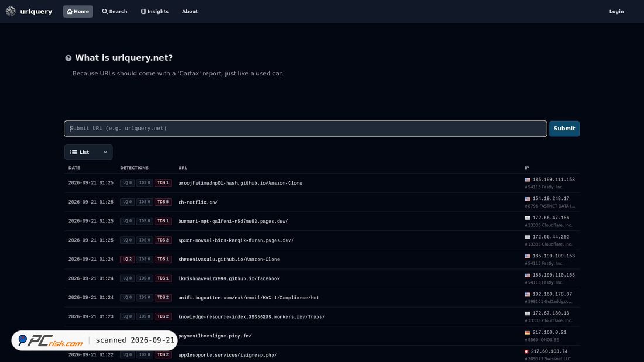The height and width of the screenshot is (362, 644).
Task: Click the flag icon beside 154.19.248.17
Action: click(527, 199)
